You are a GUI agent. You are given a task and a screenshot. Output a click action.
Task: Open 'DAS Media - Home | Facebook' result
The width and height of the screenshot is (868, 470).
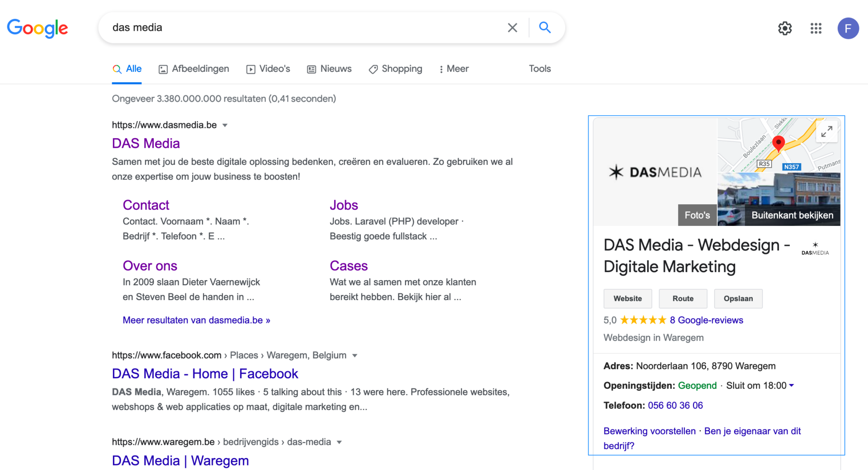pos(205,374)
